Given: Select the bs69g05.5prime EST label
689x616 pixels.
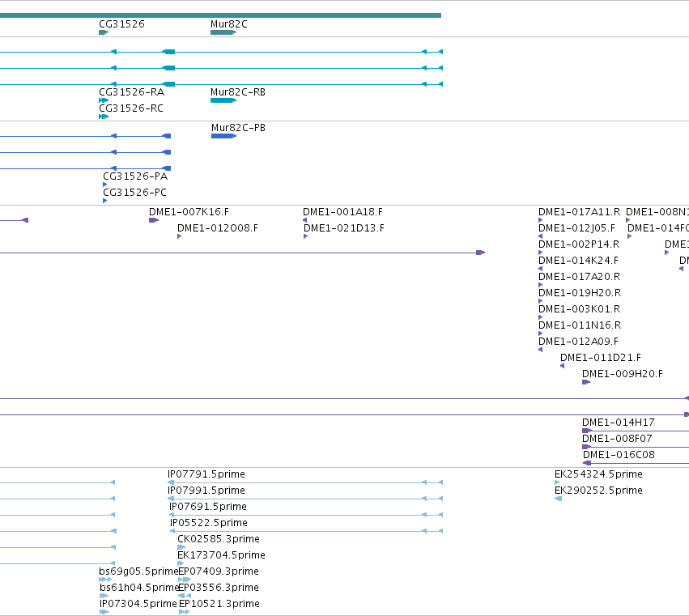Looking at the screenshot, I should click(138, 572).
